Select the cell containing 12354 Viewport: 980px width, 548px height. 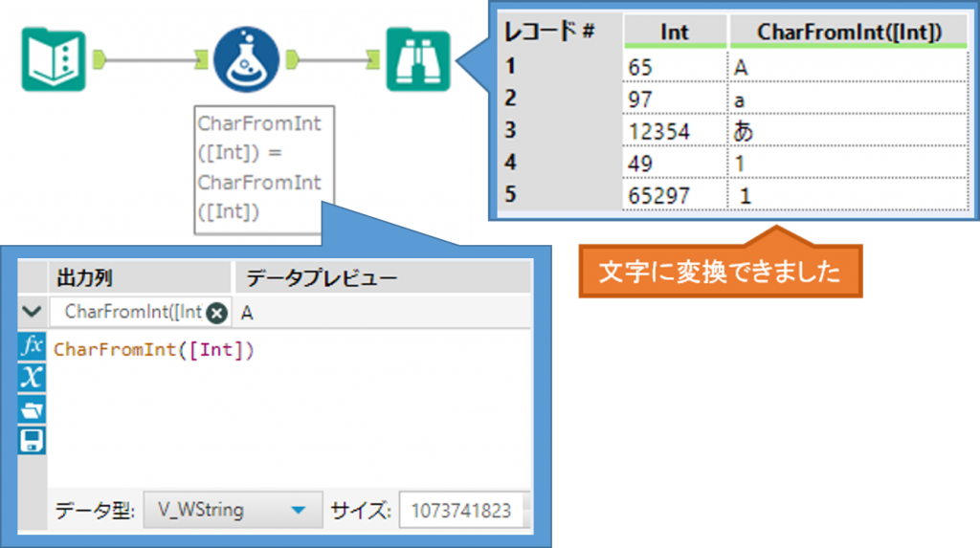point(674,131)
